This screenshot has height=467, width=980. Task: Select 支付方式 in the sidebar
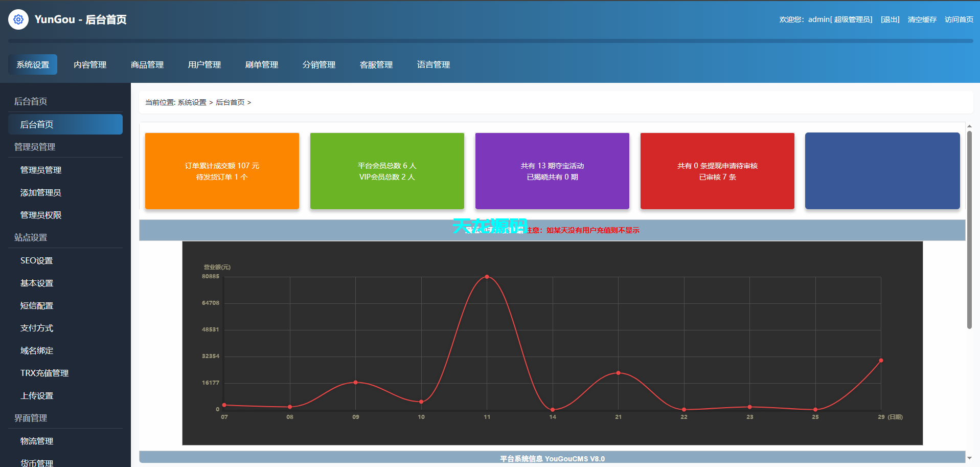click(37, 328)
